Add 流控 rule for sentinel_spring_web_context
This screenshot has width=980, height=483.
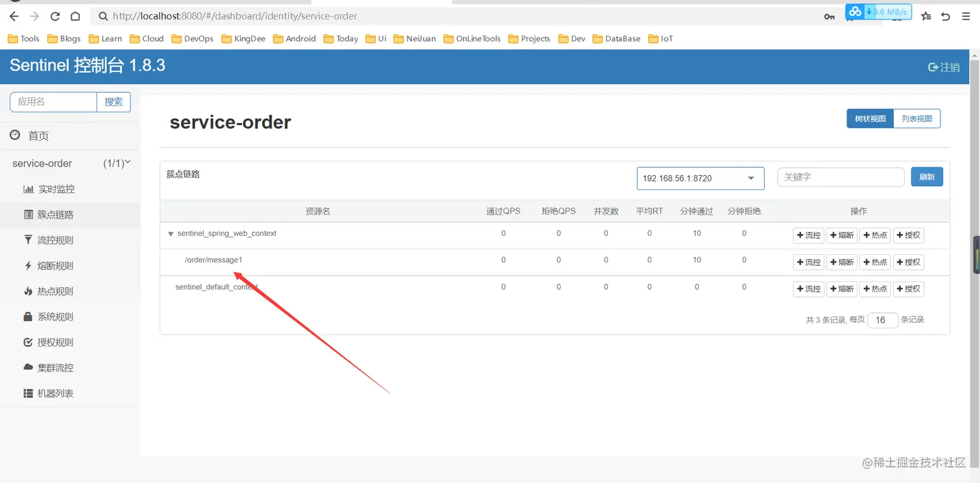pos(808,235)
